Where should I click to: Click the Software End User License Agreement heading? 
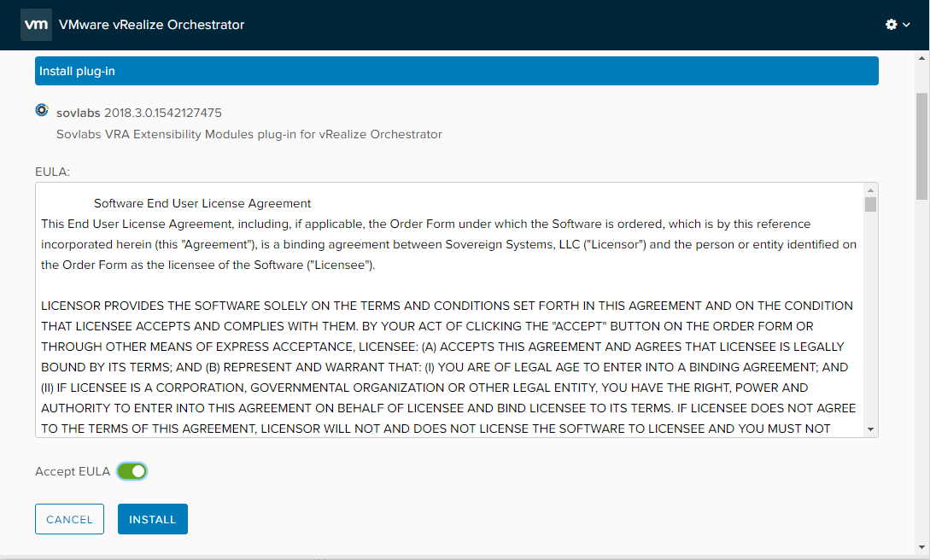point(202,204)
